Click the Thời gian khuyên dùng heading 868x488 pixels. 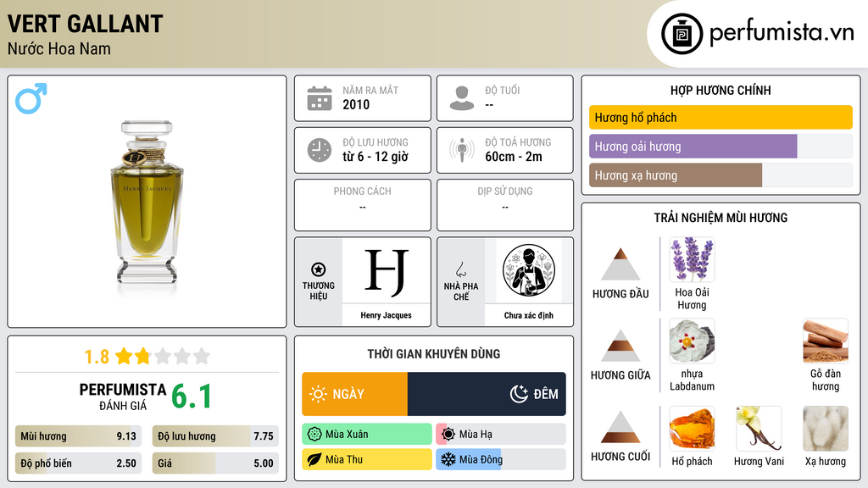pyautogui.click(x=434, y=354)
